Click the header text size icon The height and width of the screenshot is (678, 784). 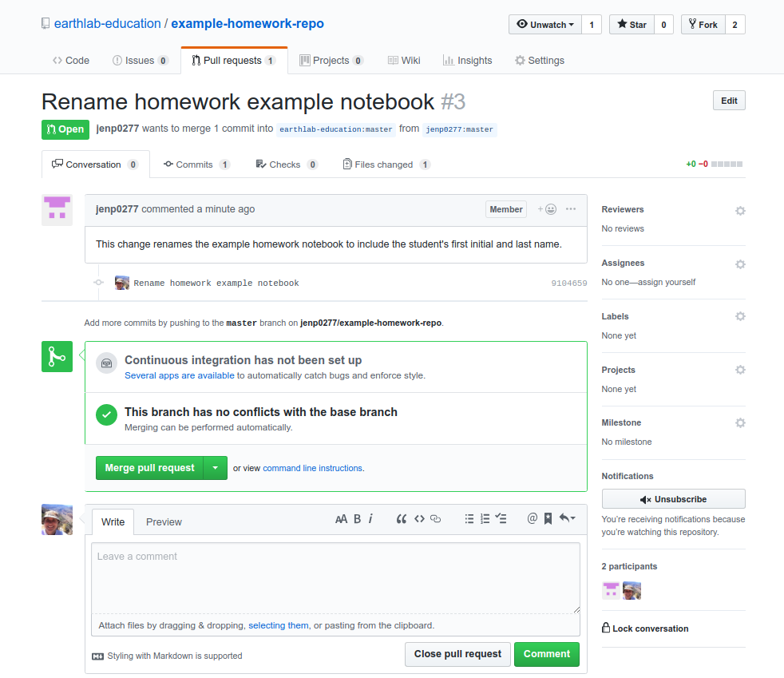[x=341, y=519]
